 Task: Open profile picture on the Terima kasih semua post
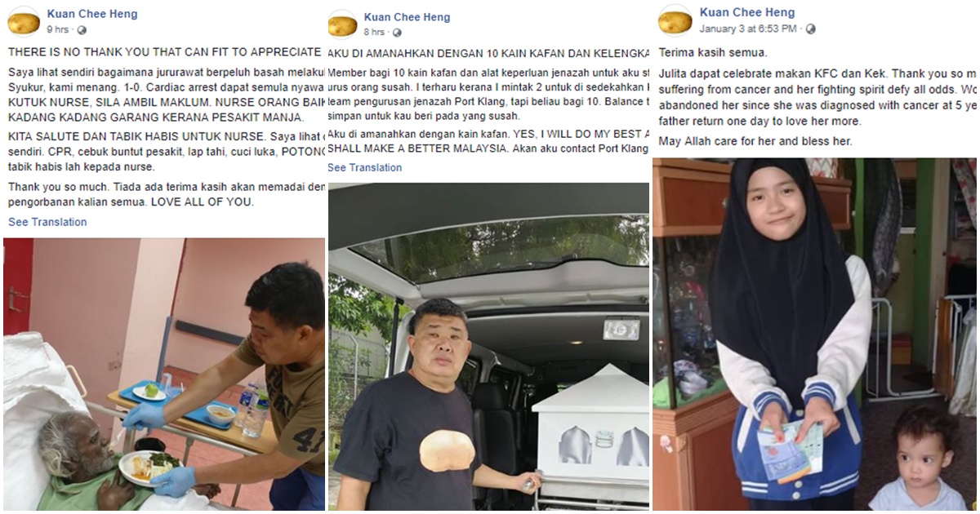[x=675, y=20]
